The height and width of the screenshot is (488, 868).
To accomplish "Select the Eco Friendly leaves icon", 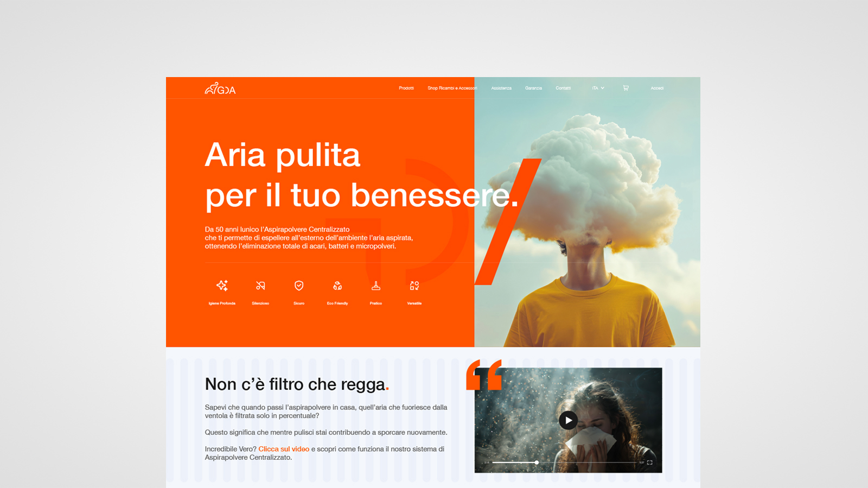I will tap(337, 286).
